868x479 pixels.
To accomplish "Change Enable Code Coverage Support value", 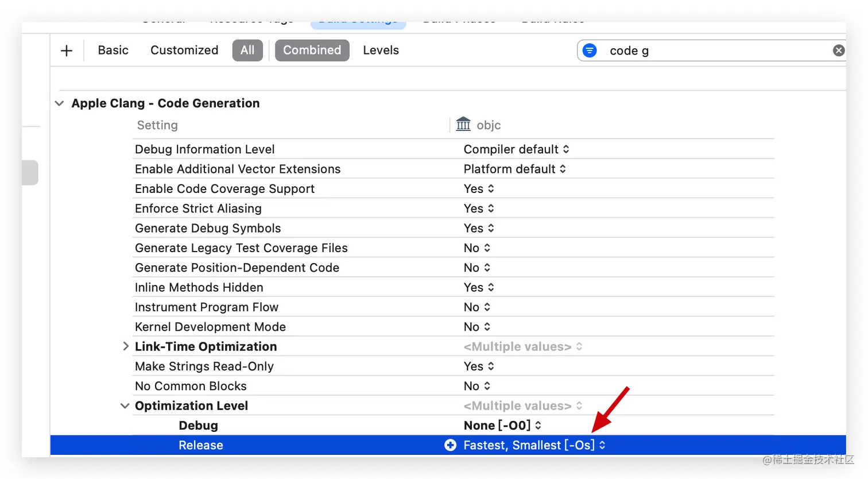I will click(479, 189).
